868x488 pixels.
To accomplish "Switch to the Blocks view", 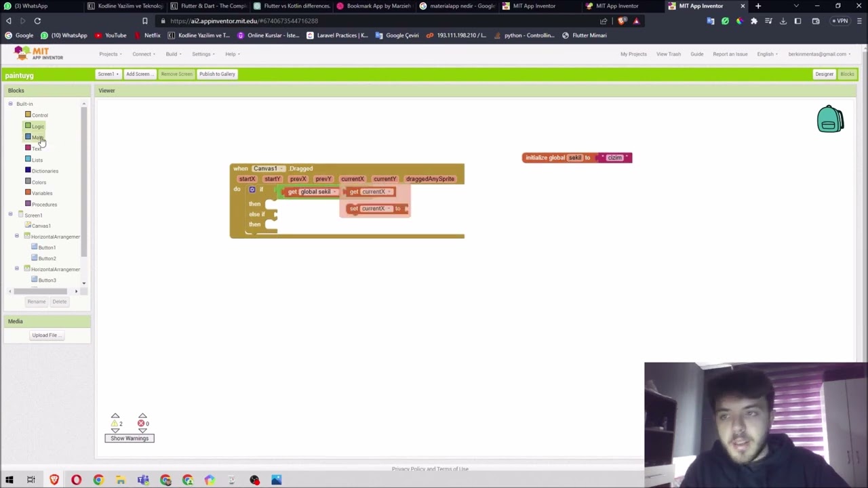I will point(847,74).
